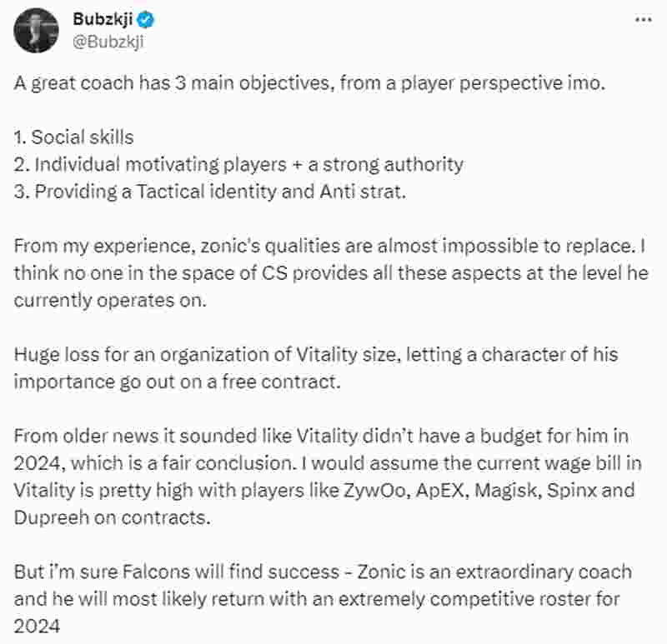Click 'importance go out on a free contract'
Screen dimensions: 667x644
point(177,382)
